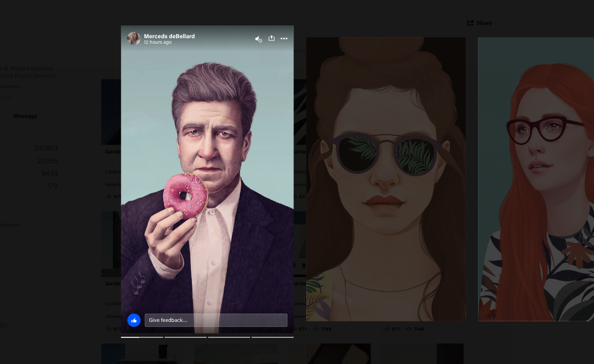Focus the Give feedback input field

216,320
